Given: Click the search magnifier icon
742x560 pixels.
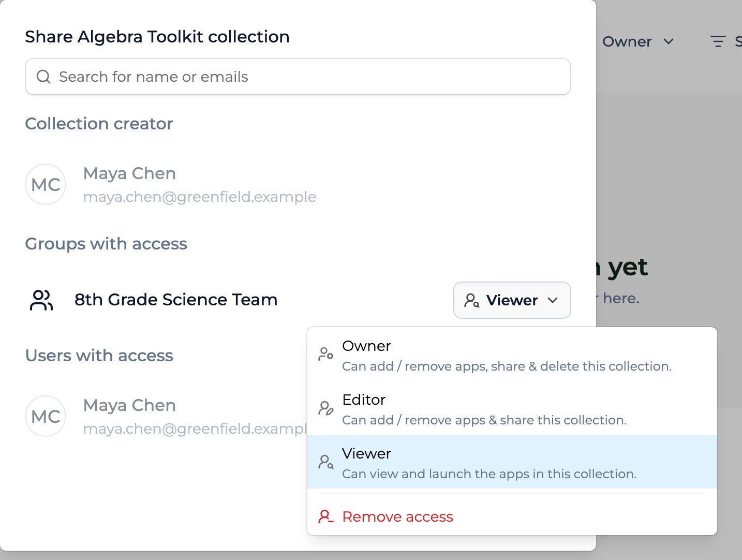Looking at the screenshot, I should 43,77.
